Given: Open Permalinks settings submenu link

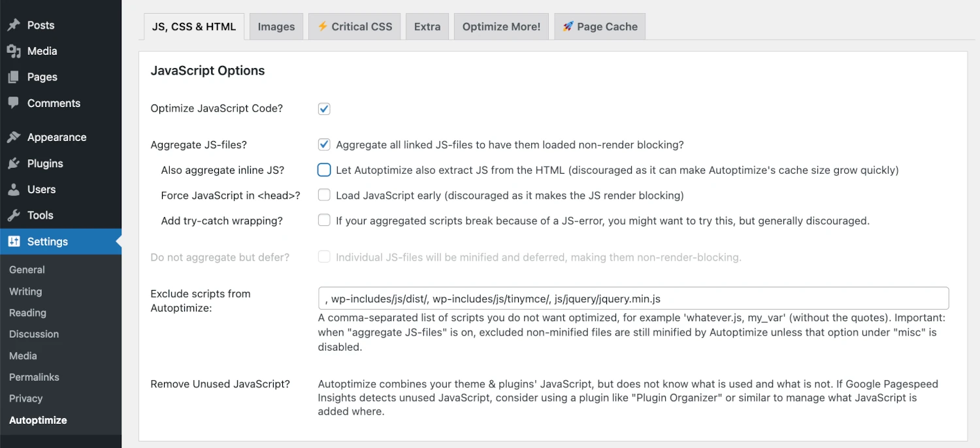Looking at the screenshot, I should [34, 377].
